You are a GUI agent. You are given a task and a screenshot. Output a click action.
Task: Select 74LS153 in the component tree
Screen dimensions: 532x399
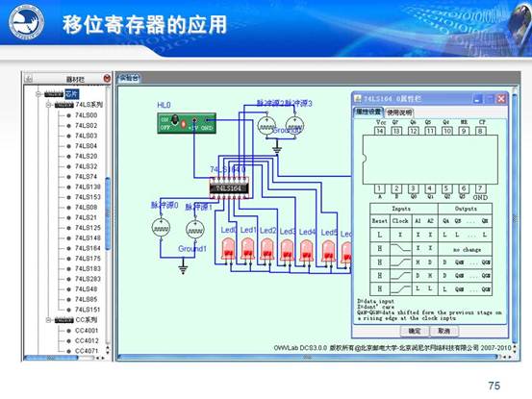coord(88,197)
